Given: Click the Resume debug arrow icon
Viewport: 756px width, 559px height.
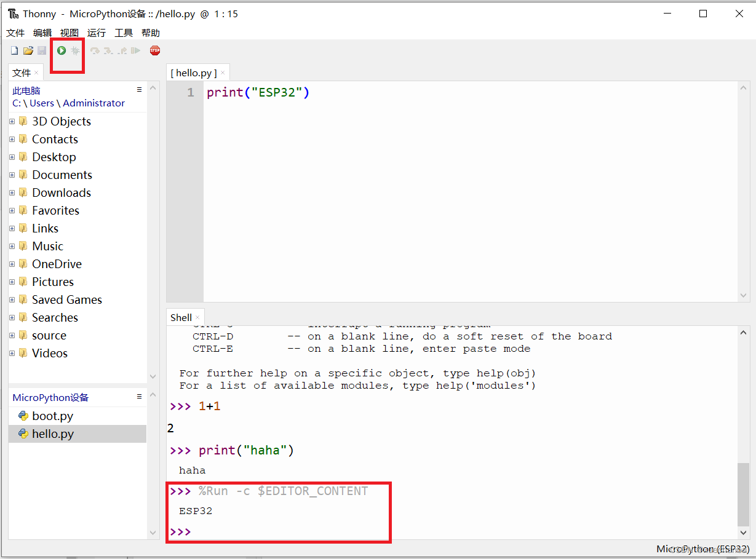Looking at the screenshot, I should pos(136,50).
